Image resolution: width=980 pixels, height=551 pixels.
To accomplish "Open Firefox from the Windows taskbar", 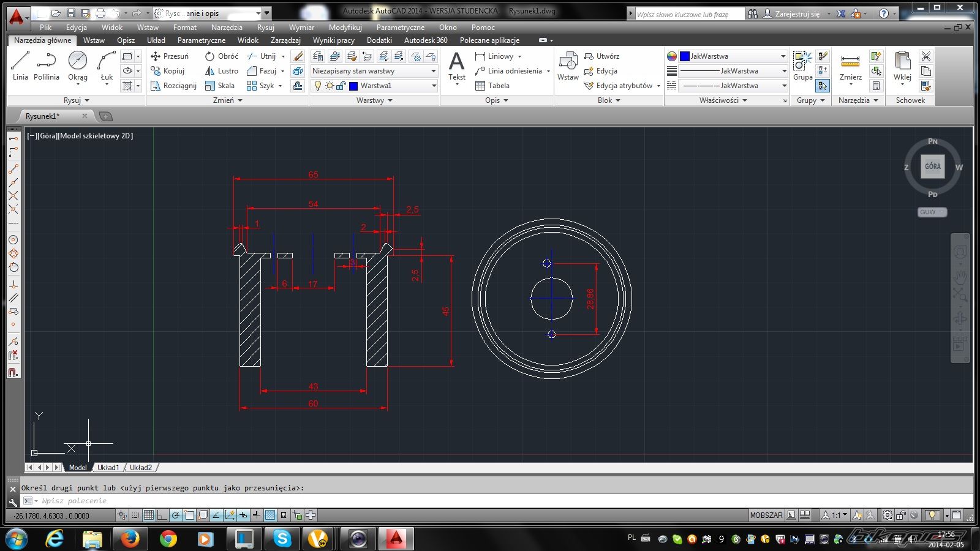I will 130,539.
